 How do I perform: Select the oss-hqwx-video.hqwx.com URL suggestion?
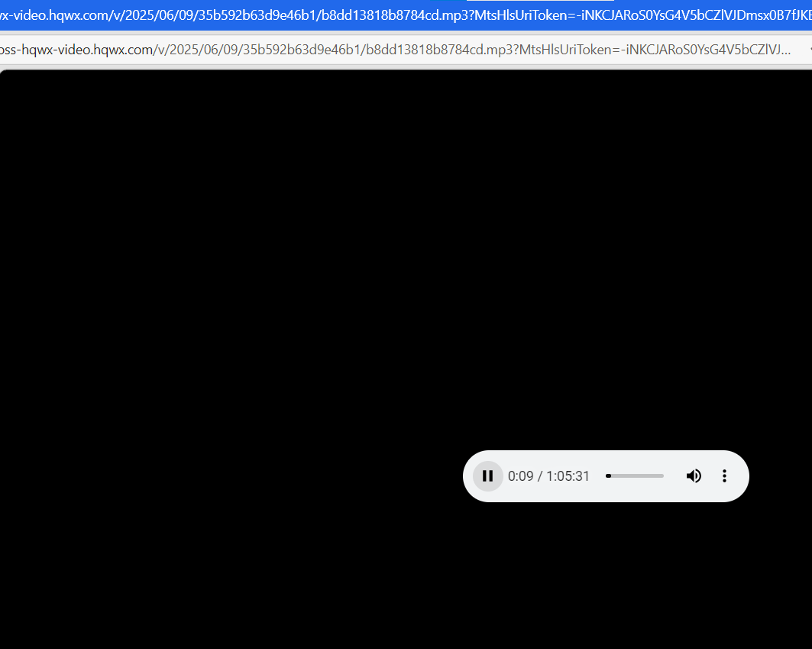pyautogui.click(x=396, y=50)
